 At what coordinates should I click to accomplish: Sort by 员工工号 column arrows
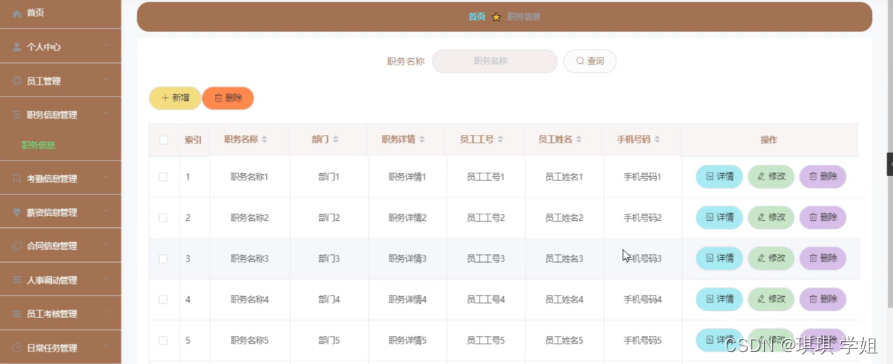click(500, 140)
